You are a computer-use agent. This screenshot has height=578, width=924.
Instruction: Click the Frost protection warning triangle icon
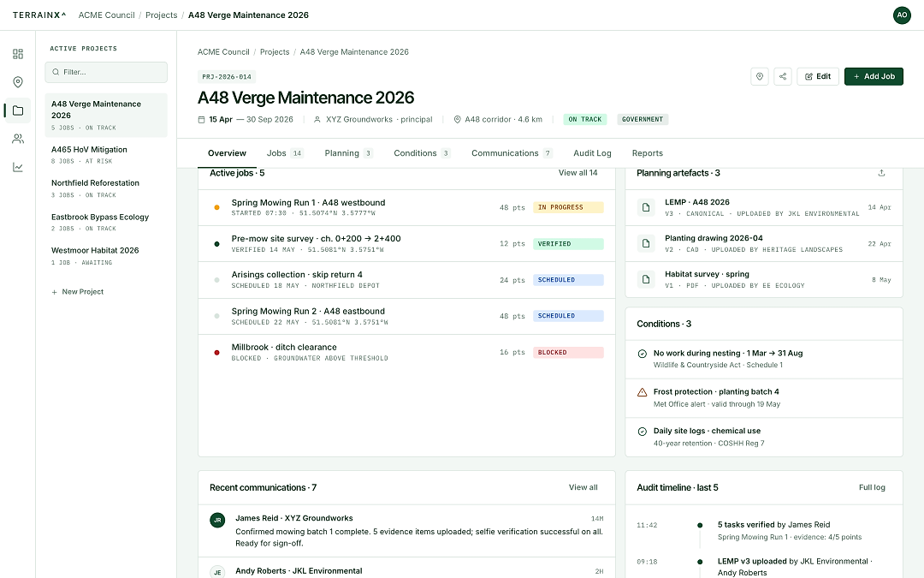coord(643,392)
